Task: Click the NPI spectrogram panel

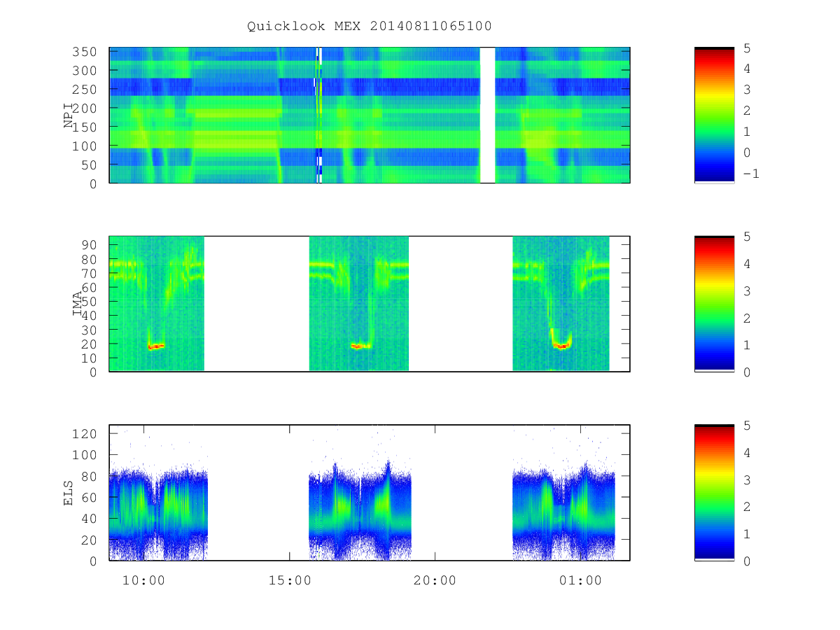Action: (x=370, y=115)
